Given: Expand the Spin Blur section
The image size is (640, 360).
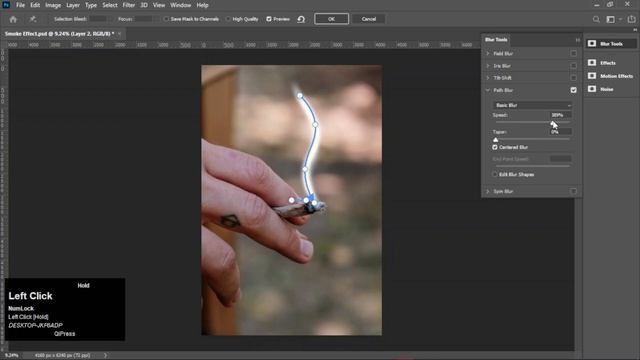Looking at the screenshot, I should tap(488, 191).
